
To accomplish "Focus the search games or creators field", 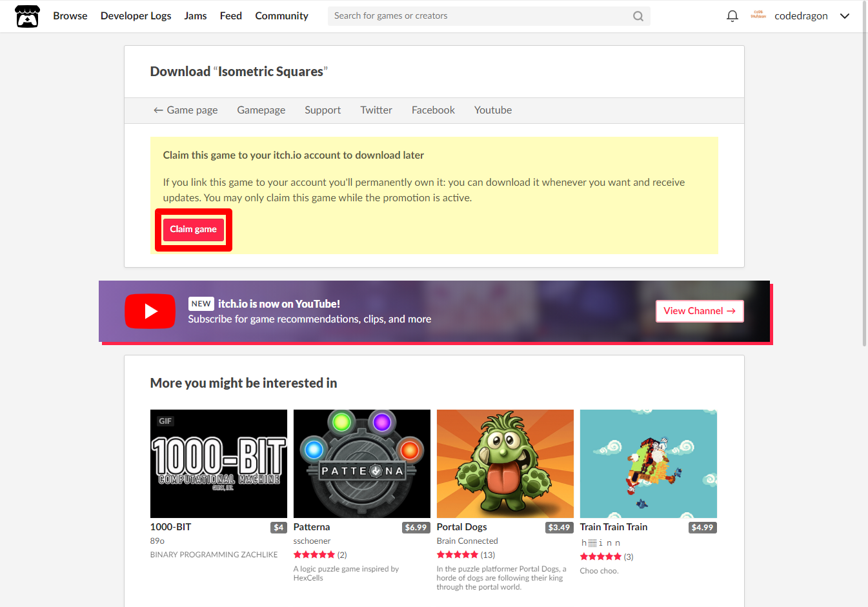I will point(489,16).
